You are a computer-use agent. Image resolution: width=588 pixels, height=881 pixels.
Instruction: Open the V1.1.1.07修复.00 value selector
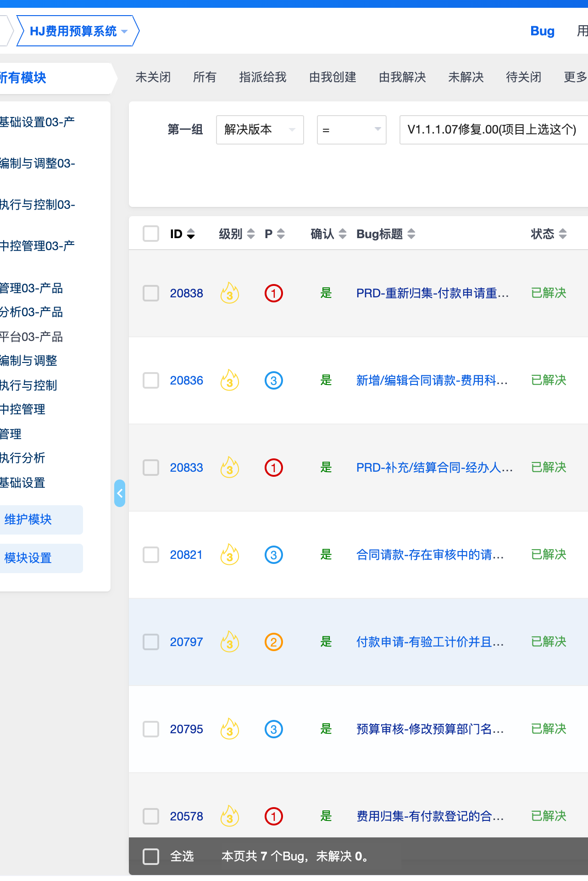pos(494,130)
